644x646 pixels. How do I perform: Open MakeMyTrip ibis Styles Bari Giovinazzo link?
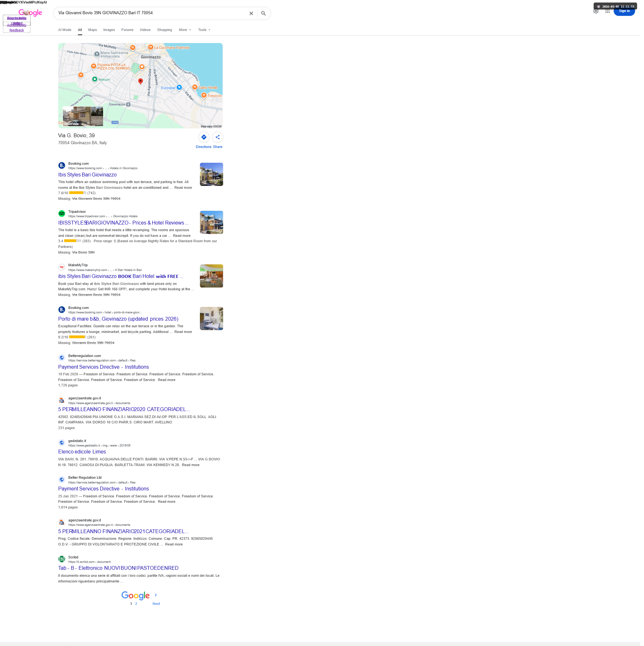coord(121,278)
